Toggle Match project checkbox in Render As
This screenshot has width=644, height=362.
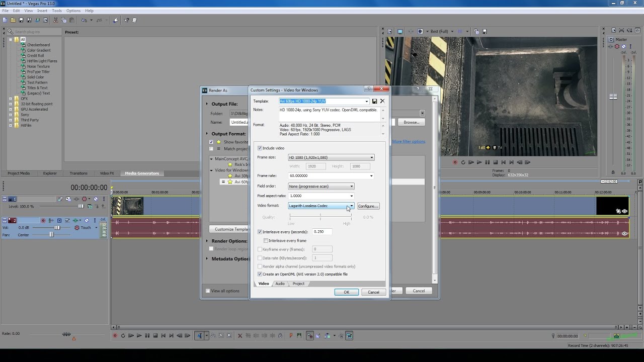coord(211,149)
